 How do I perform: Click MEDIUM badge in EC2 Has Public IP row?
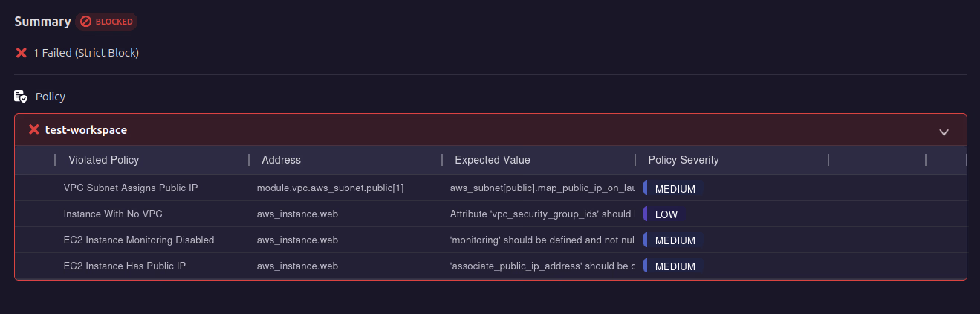[673, 266]
